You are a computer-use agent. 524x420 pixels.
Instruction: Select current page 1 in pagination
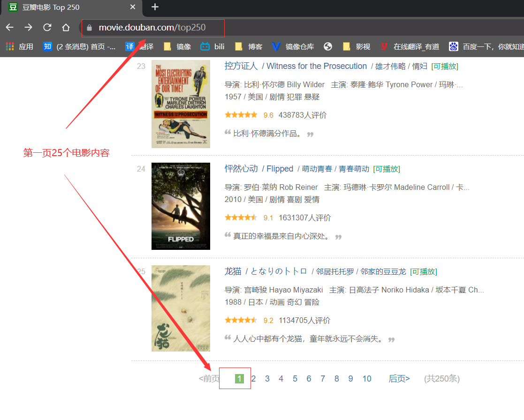click(x=239, y=379)
